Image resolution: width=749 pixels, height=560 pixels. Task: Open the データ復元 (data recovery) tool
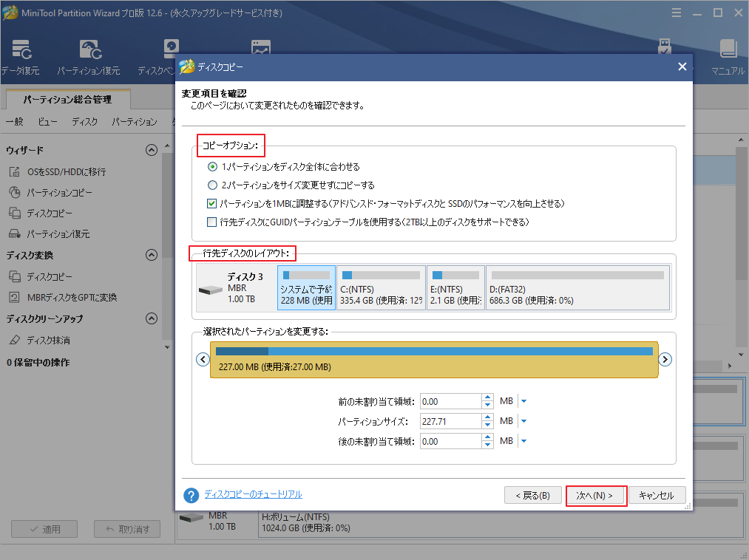[x=21, y=56]
